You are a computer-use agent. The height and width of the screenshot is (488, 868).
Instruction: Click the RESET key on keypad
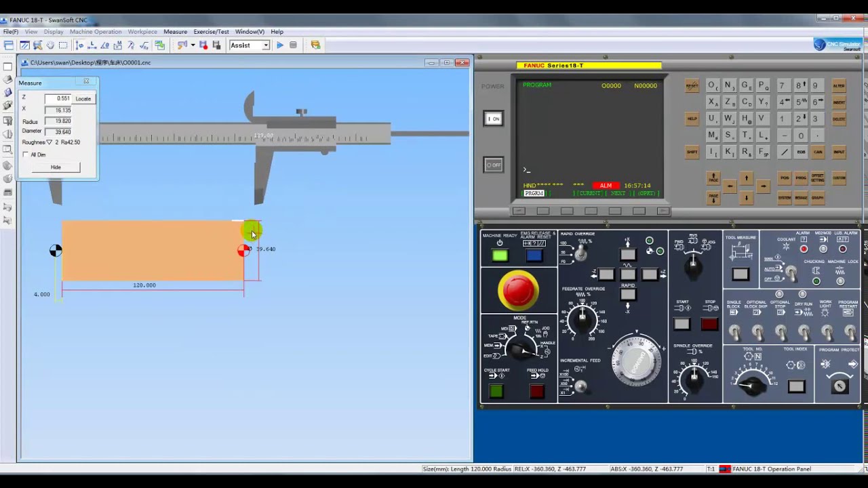pos(692,86)
